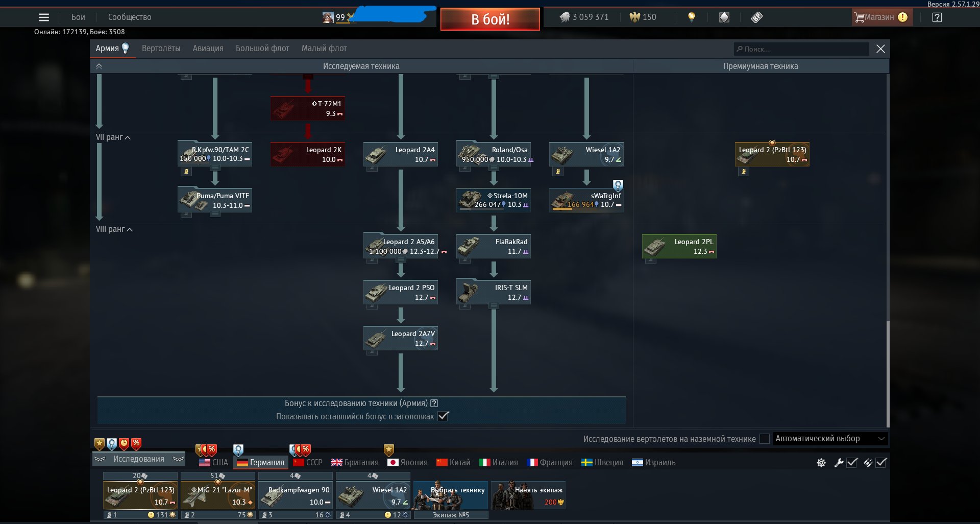Select the США nation tab
This screenshot has height=524, width=980.
click(213, 462)
